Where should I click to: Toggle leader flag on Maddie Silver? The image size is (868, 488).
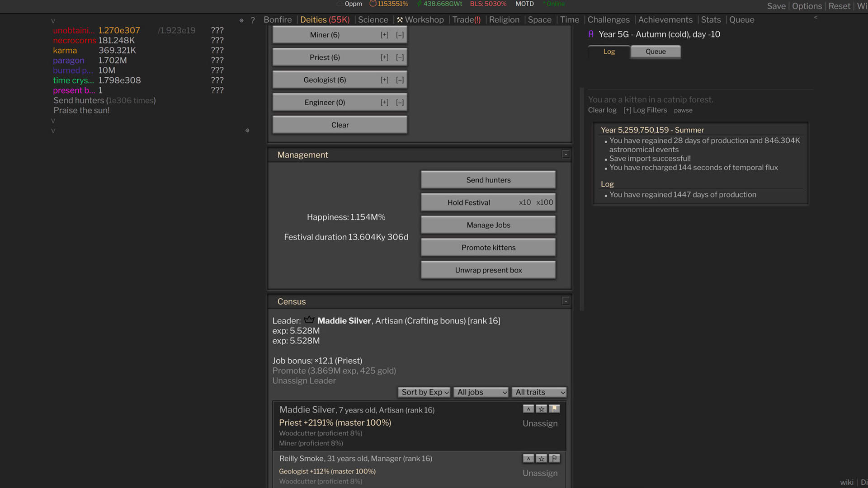554,409
